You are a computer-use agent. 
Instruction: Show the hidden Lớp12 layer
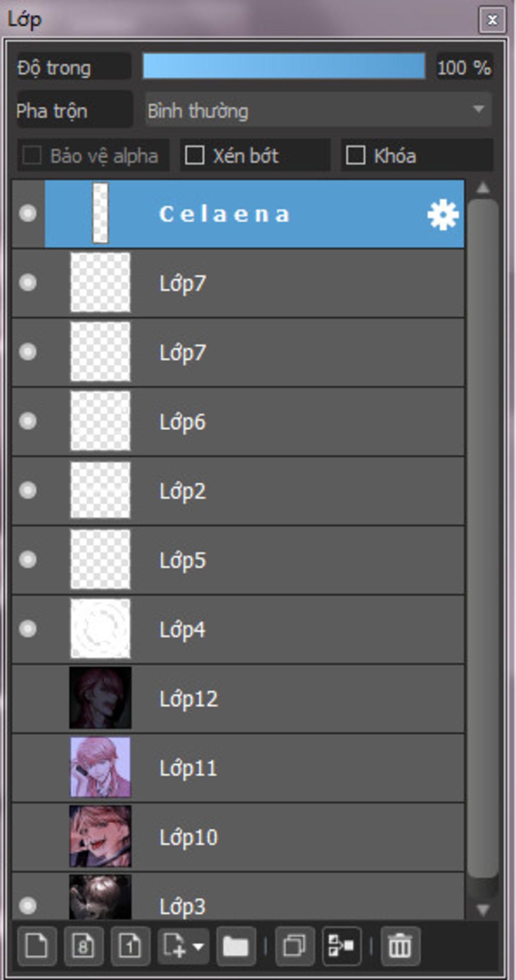(x=28, y=698)
